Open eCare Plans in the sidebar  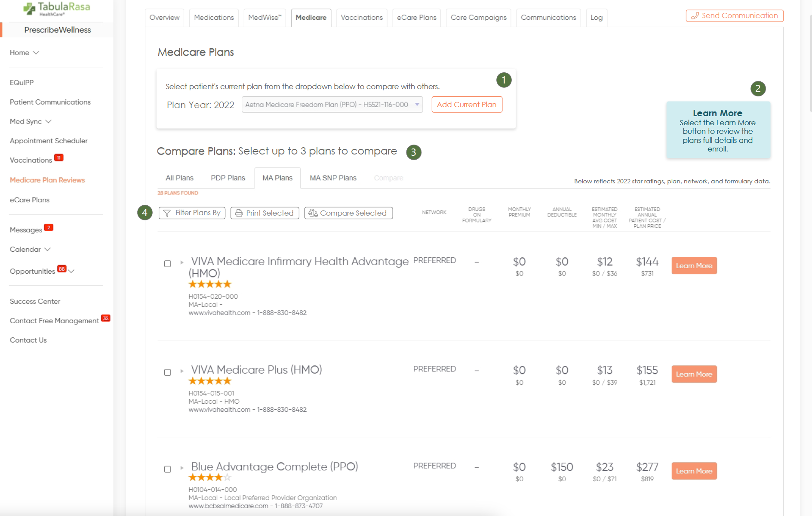coord(30,200)
